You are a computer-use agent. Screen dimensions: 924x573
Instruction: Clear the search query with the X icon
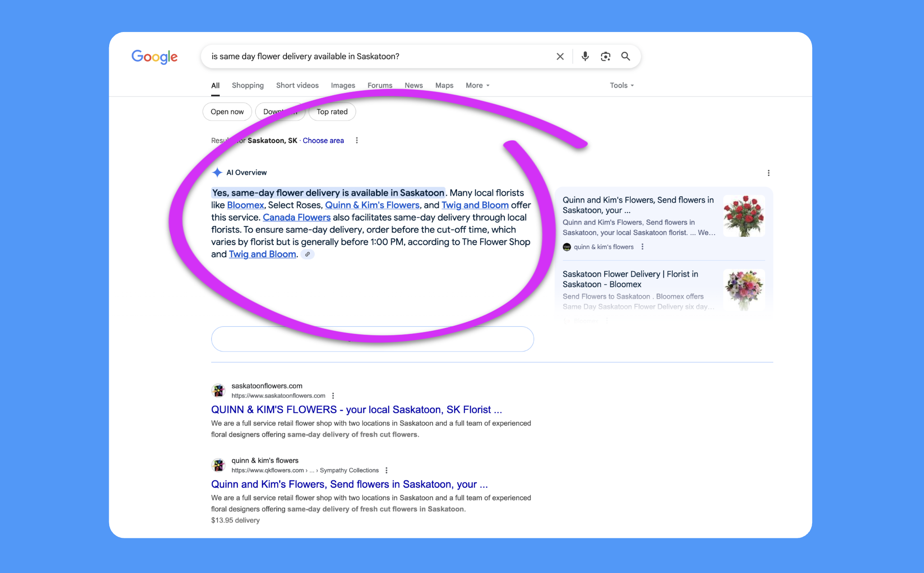560,56
